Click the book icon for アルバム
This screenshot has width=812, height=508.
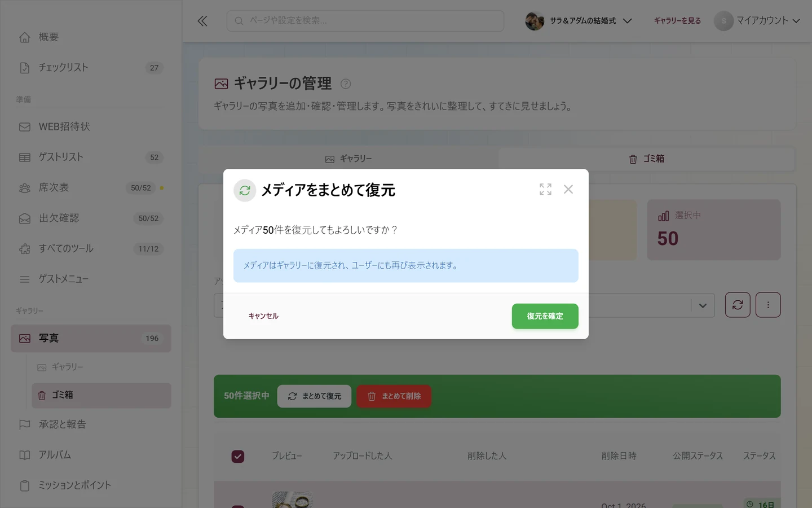[25, 455]
